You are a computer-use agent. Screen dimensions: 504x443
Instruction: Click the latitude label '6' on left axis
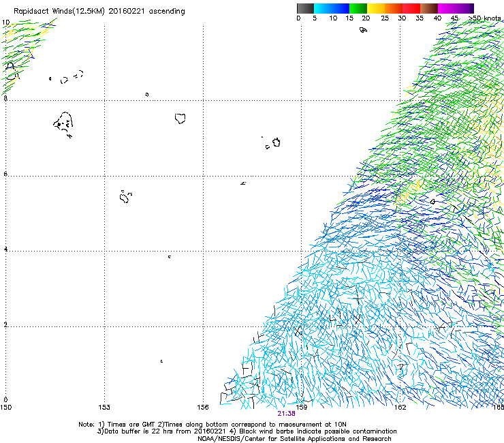click(5, 174)
